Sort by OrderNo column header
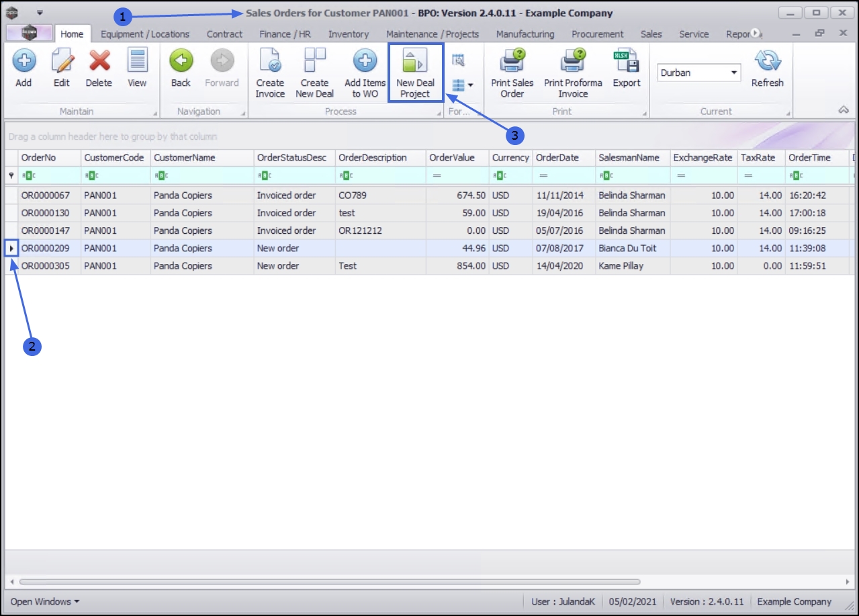 [50, 158]
